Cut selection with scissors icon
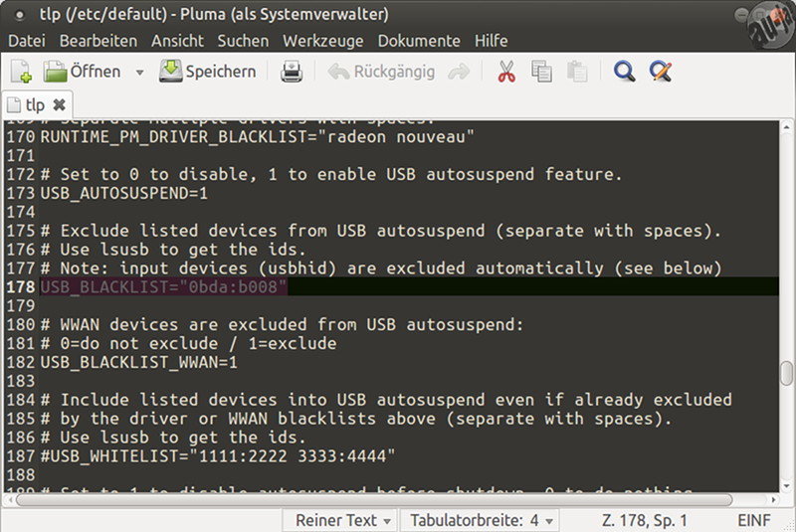 pos(505,72)
